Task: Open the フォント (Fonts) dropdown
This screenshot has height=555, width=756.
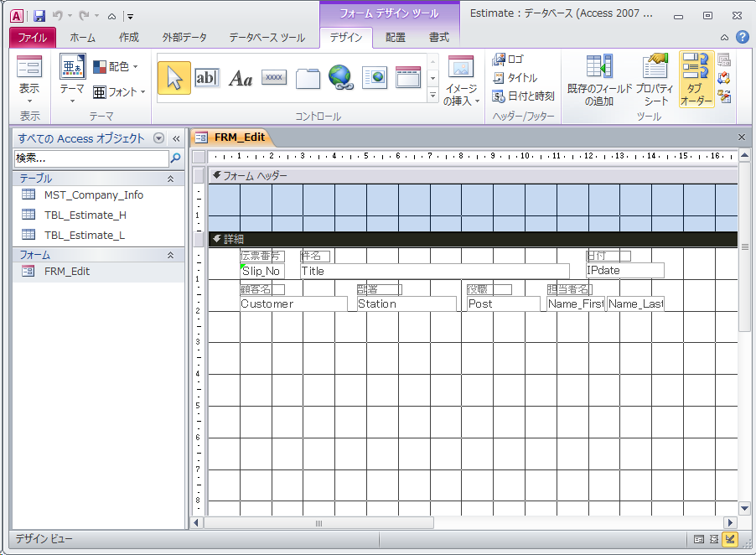Action: [x=120, y=91]
